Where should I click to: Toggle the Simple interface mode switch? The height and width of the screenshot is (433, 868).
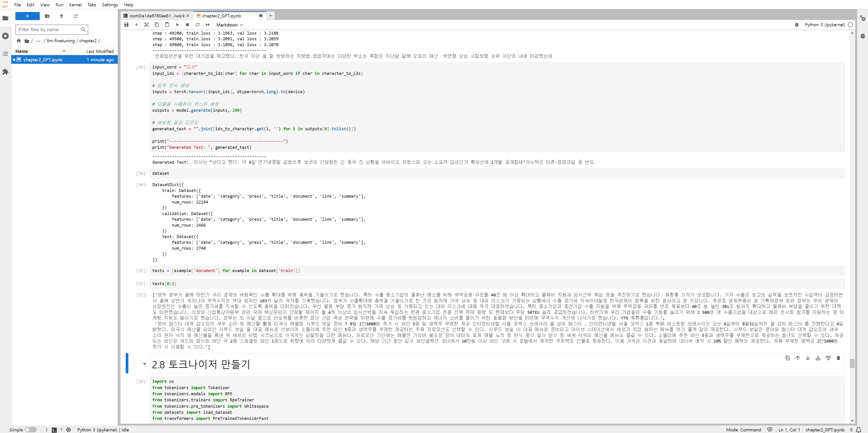(30, 430)
